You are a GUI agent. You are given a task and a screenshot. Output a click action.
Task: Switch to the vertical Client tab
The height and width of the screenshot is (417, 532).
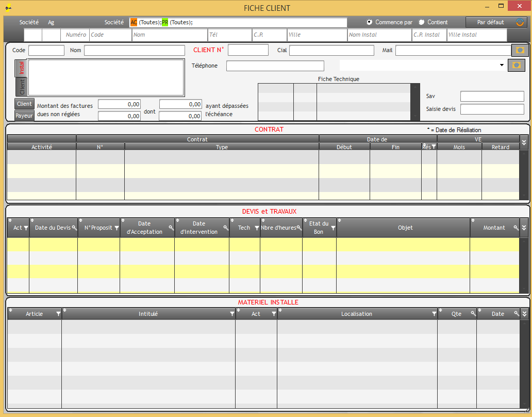coord(22,87)
